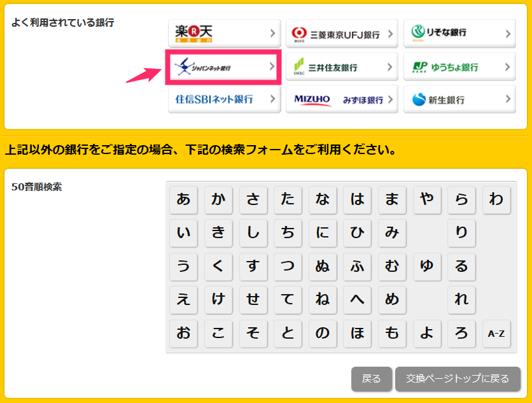Tap the な kana key
This screenshot has height=403, width=532.
(323, 200)
